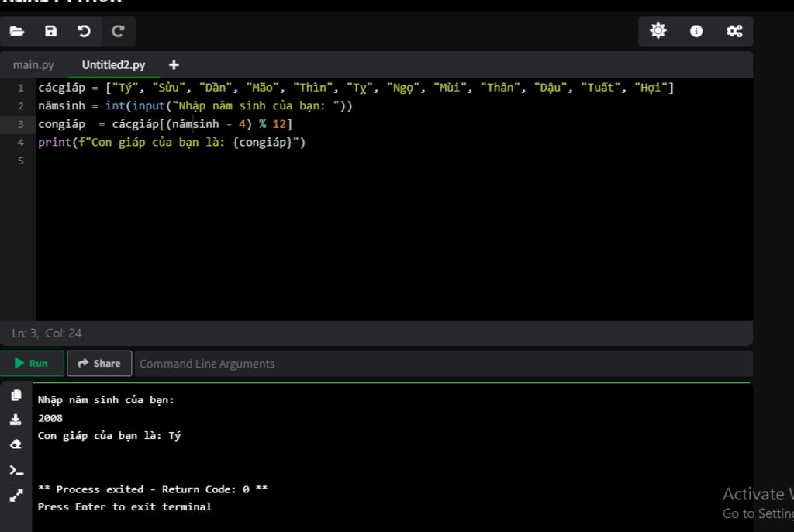Redo the last undone edit
This screenshot has height=532, width=794.
(x=118, y=31)
